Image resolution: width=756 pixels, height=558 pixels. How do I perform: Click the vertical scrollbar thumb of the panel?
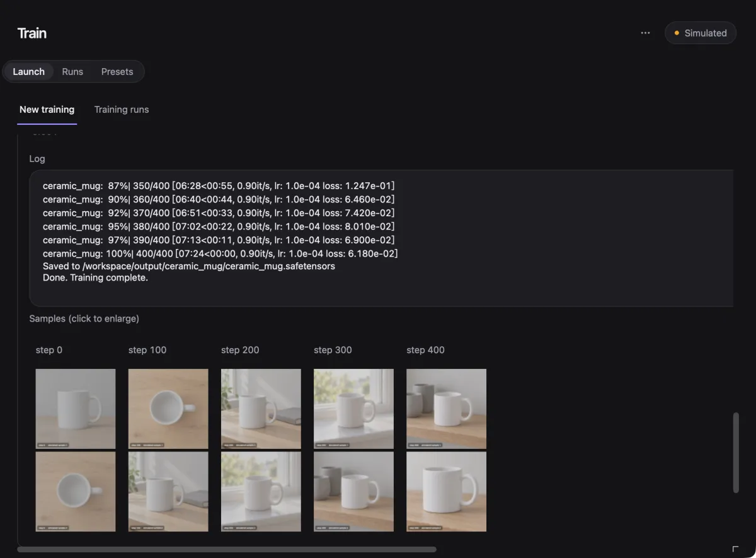(x=736, y=453)
